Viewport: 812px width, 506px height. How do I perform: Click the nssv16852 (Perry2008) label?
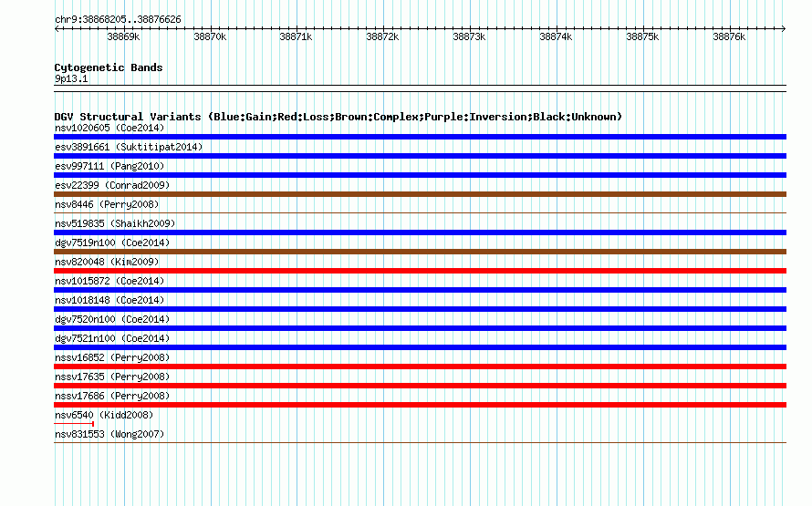(112, 357)
